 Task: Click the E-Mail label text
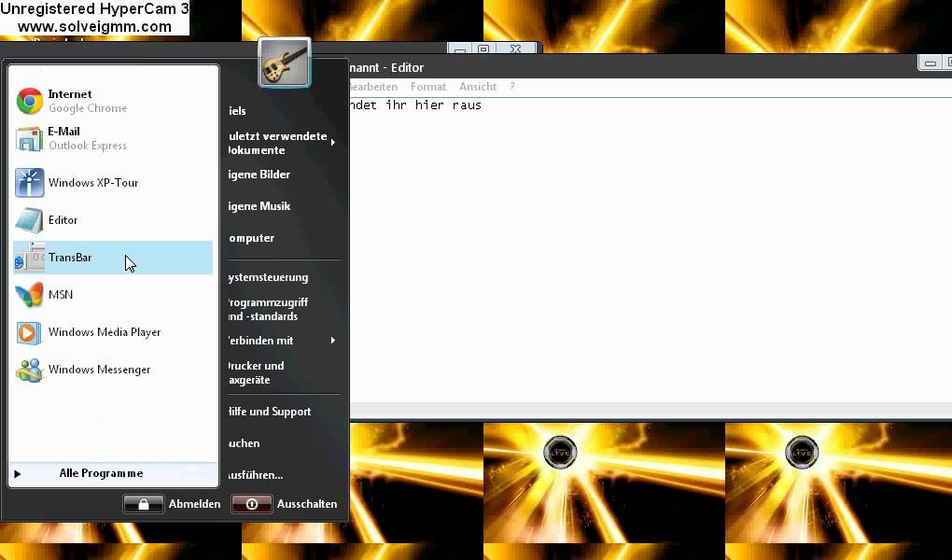point(63,132)
